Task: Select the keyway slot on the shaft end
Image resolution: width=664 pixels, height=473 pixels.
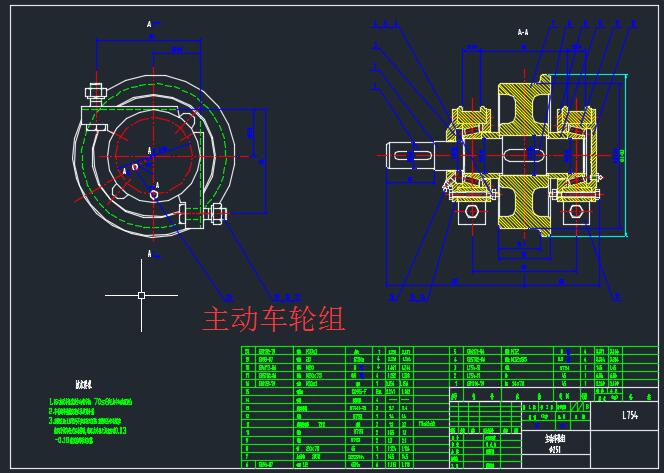Action: pos(414,155)
